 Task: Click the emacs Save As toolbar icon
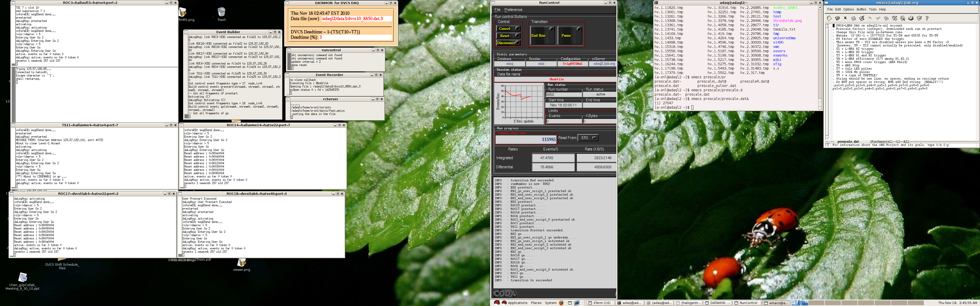(x=862, y=18)
